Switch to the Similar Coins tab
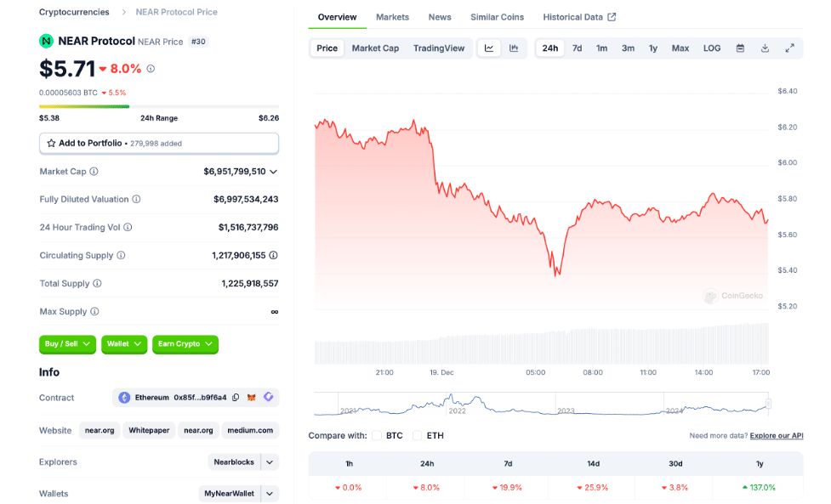 pos(497,17)
